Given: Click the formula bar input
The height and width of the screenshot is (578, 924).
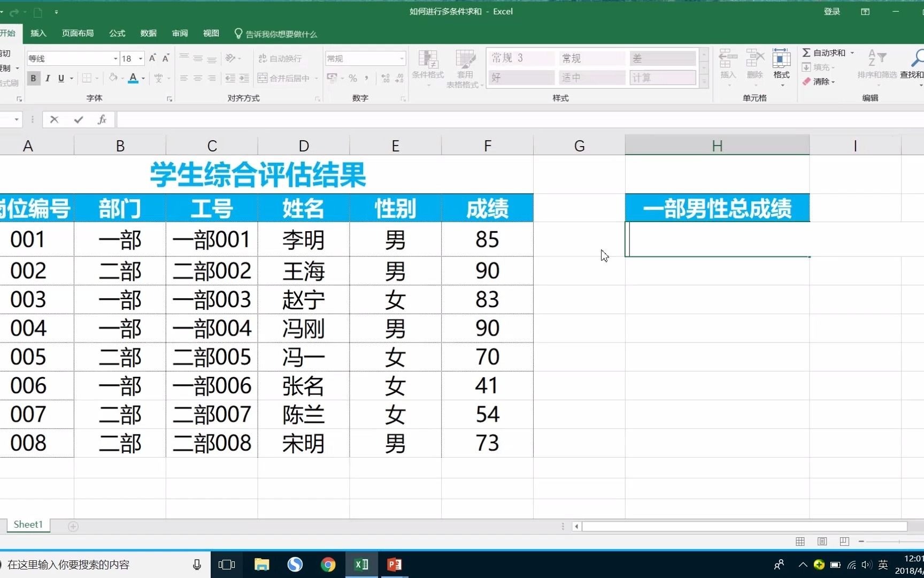Looking at the screenshot, I should [x=520, y=119].
